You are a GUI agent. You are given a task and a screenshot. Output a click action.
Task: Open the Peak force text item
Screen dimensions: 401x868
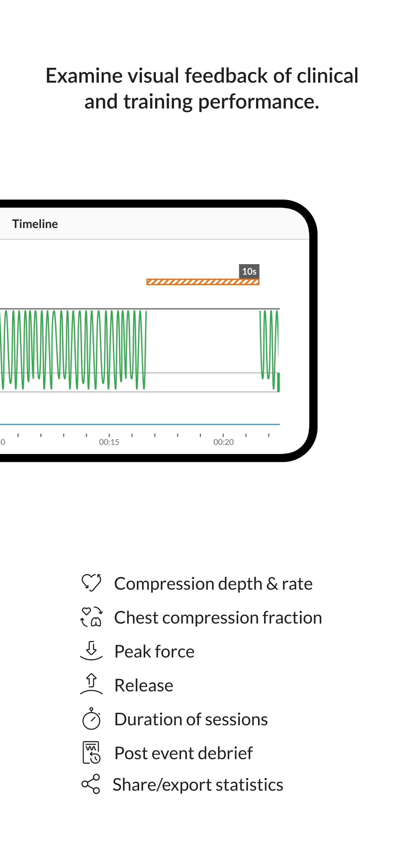coord(154,651)
